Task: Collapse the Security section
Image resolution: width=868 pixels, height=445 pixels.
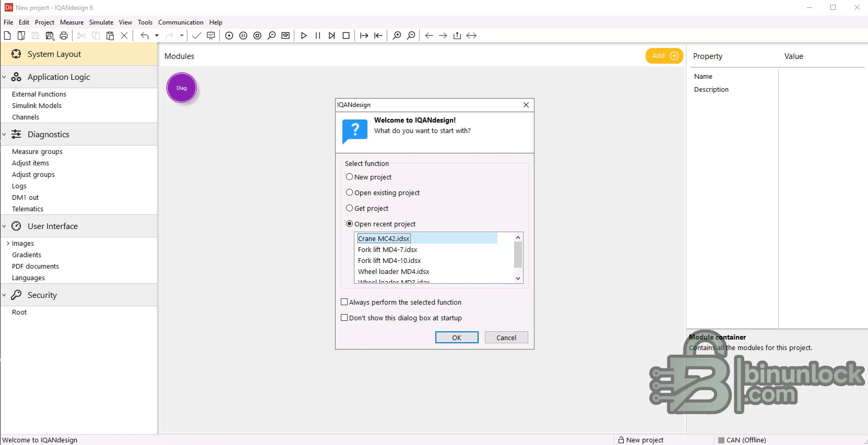Action: pos(4,295)
